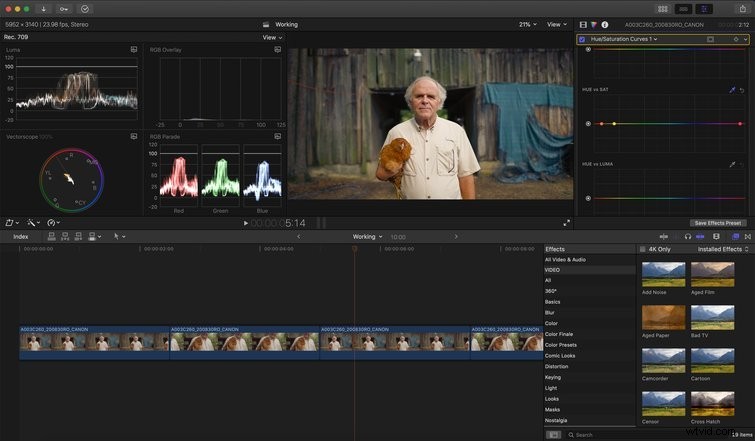Viewport: 755px width, 441px height.
Task: Click the insert clip icon
Action: (x=65, y=236)
